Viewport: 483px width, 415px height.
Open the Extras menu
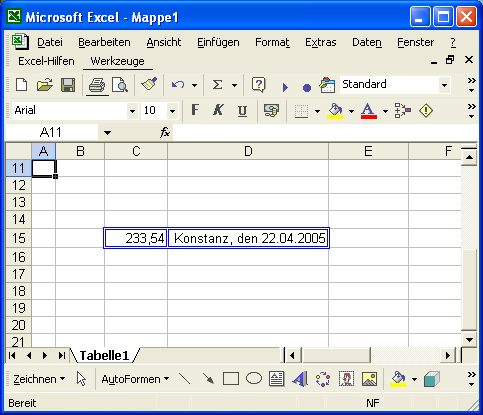[x=320, y=42]
